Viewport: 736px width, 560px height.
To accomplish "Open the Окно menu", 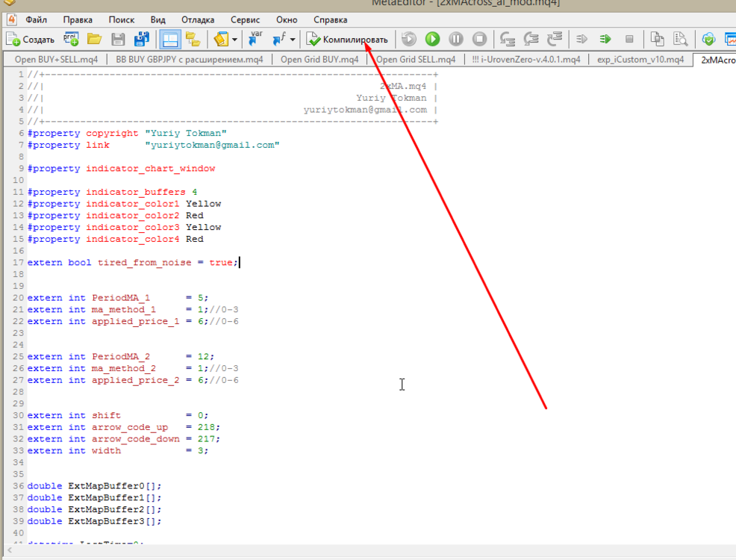I will [x=287, y=19].
